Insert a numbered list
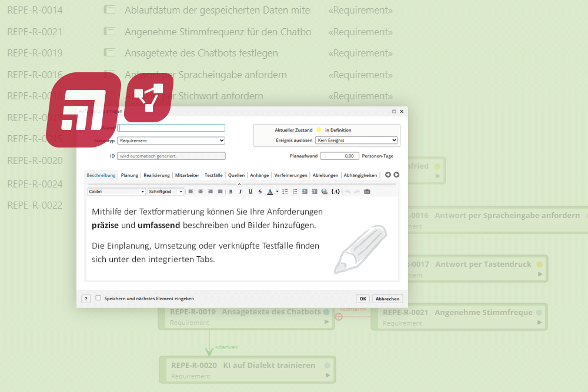 [295, 192]
